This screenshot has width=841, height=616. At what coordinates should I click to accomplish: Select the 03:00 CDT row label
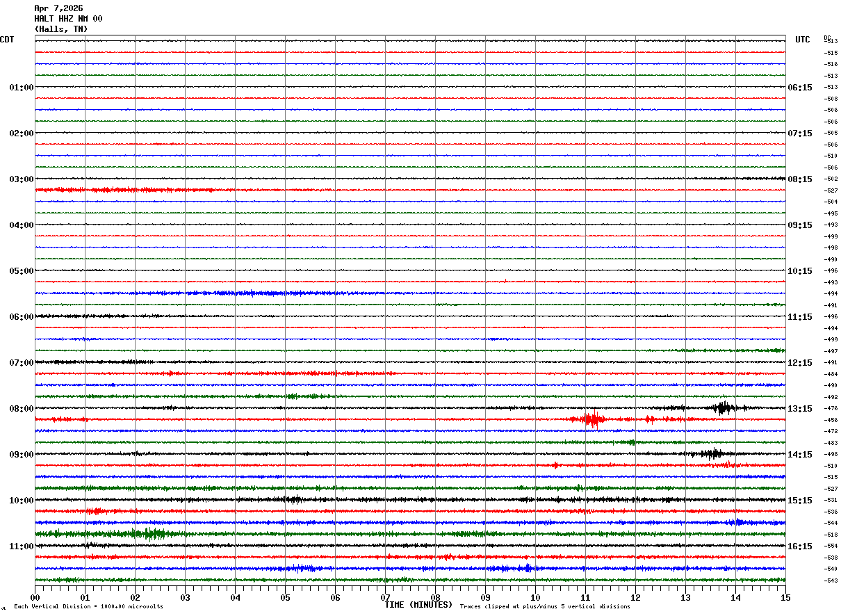22,179
